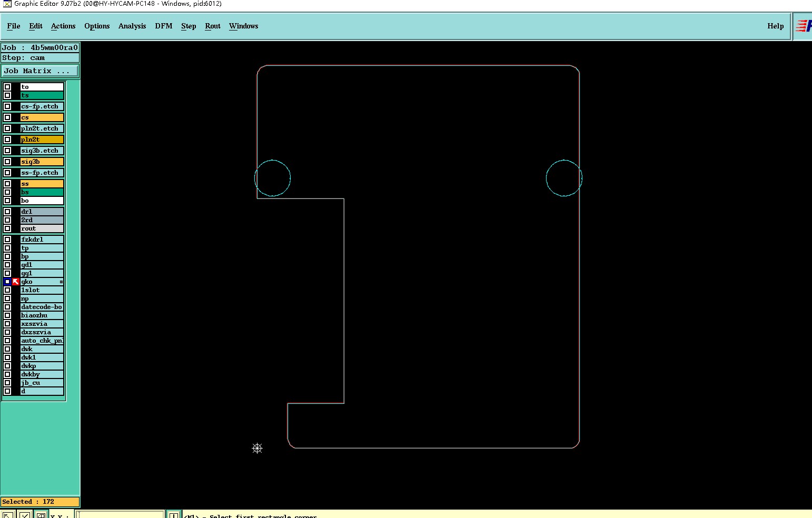
Task: Toggle display checkbox for the to layer
Action: pos(7,87)
